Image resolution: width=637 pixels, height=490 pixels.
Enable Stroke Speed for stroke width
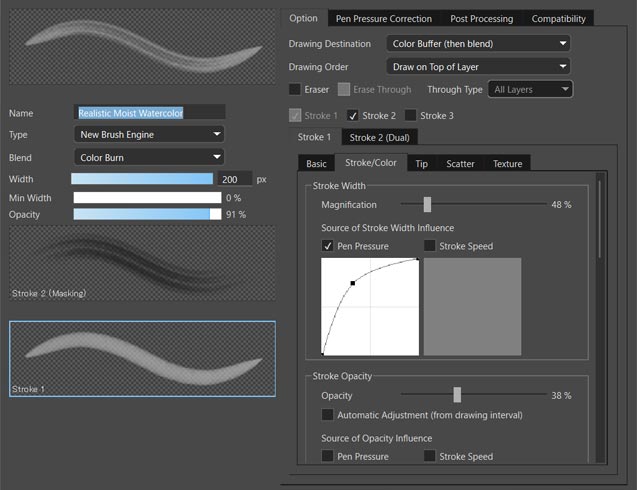coord(430,246)
